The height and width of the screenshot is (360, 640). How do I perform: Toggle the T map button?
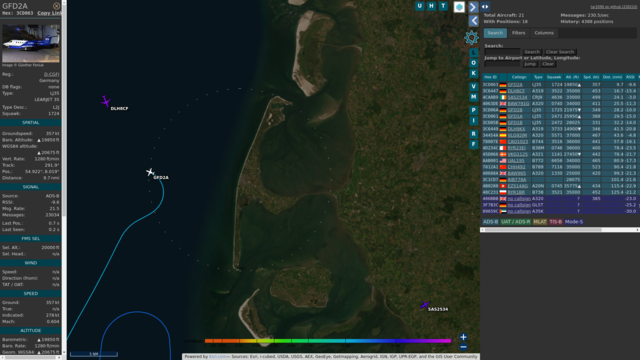point(443,6)
